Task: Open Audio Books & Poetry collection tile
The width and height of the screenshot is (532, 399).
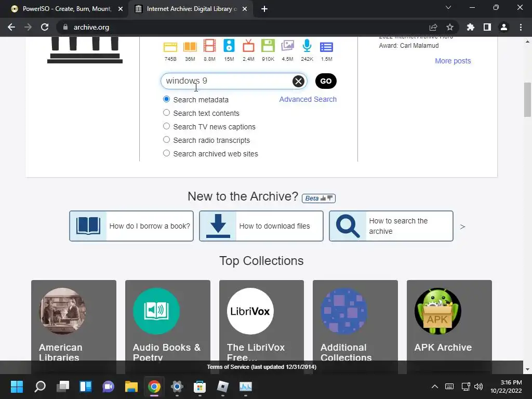Action: tap(168, 321)
